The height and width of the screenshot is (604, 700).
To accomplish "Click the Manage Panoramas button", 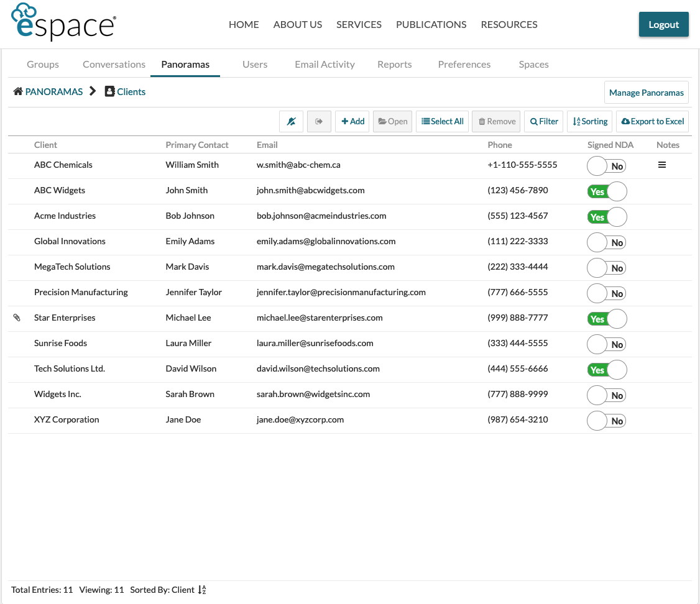I will point(646,93).
